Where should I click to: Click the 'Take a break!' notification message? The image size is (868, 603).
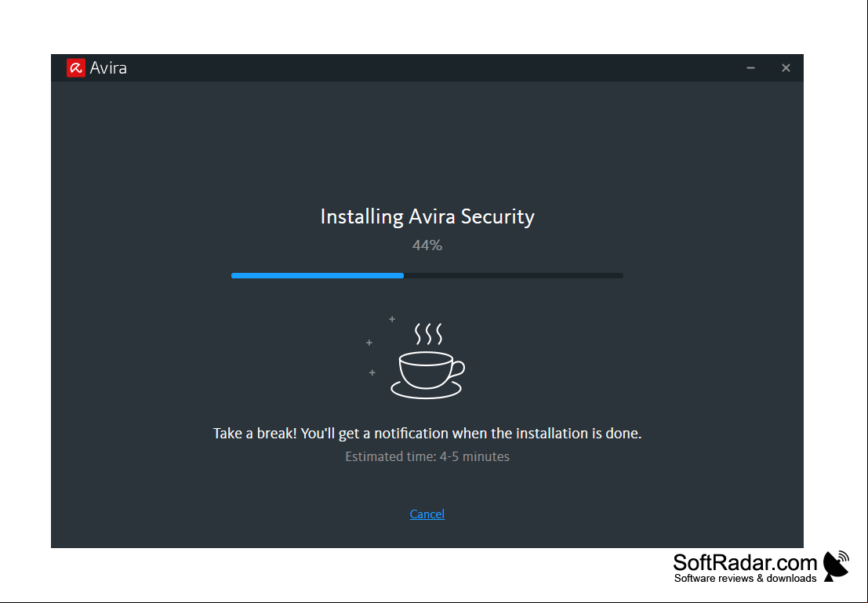click(x=427, y=433)
